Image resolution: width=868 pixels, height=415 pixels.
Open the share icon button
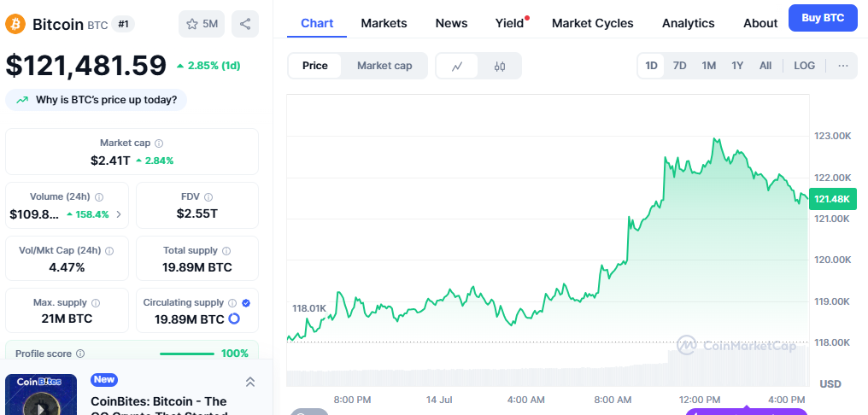244,24
